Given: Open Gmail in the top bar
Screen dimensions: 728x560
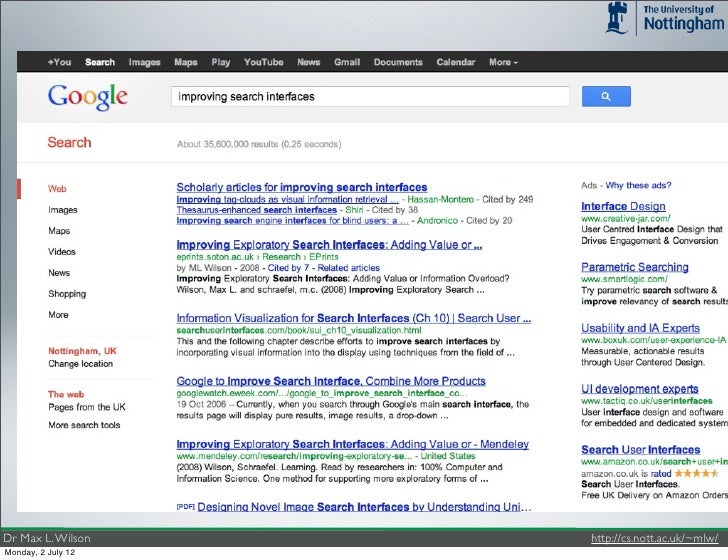Looking at the screenshot, I should pos(347,62).
